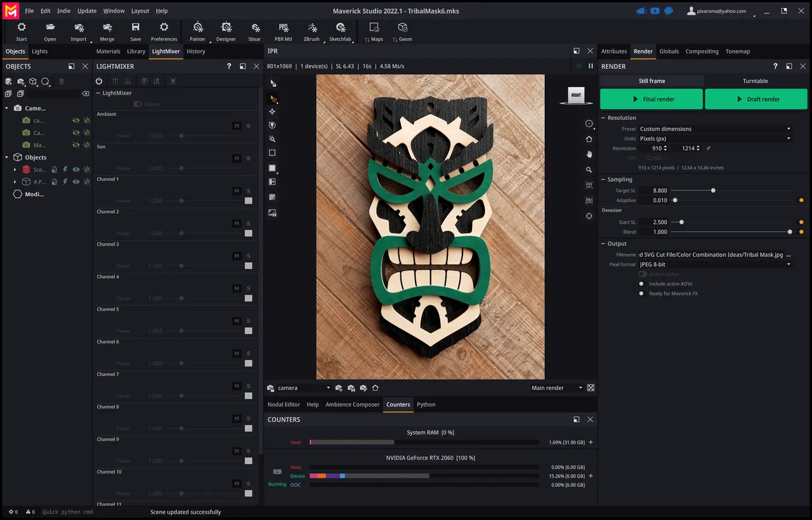
Task: Toggle the M button for Channel 1
Action: pyautogui.click(x=237, y=190)
